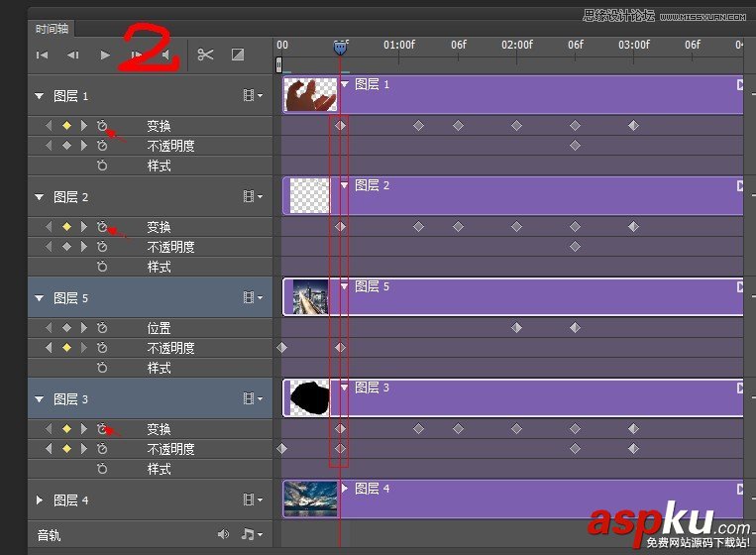Screen dimensions: 756x555
Task: Select 图层 5 位置 keyframe at 02:00f
Action: [516, 328]
